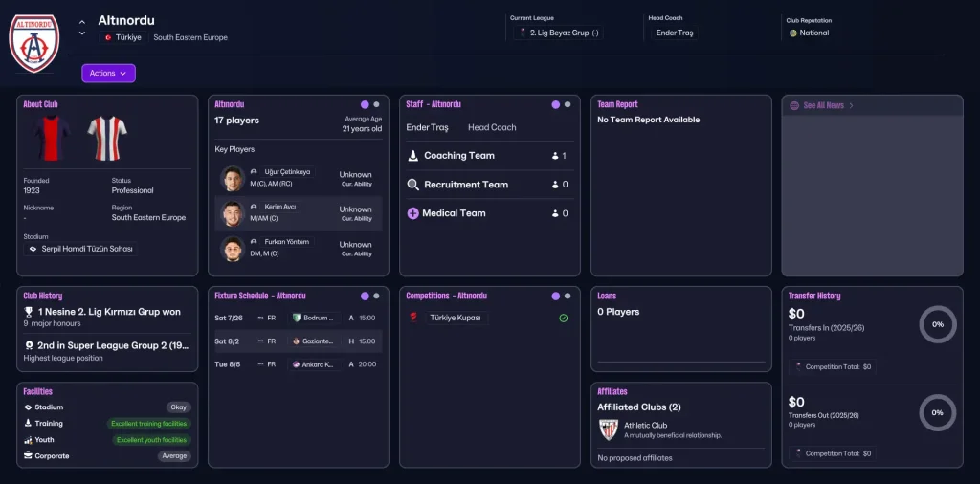Click the No Team Report Available text
Screen dimensions: 980x484
click(x=649, y=120)
